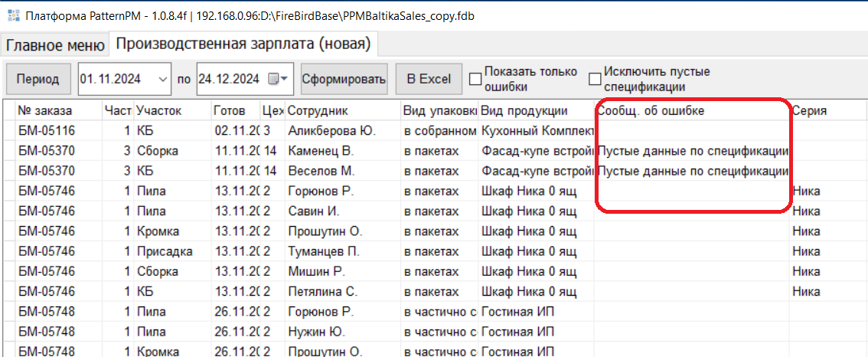Expand the start date 01.11.2024 dropdown arrow
The height and width of the screenshot is (357, 868).
(162, 78)
